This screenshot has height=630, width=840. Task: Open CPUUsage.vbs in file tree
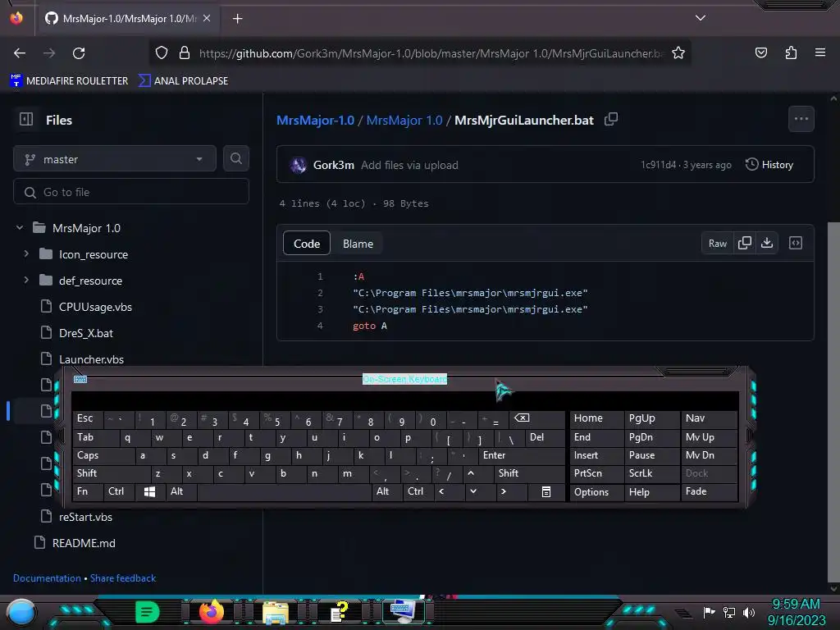pyautogui.click(x=95, y=307)
